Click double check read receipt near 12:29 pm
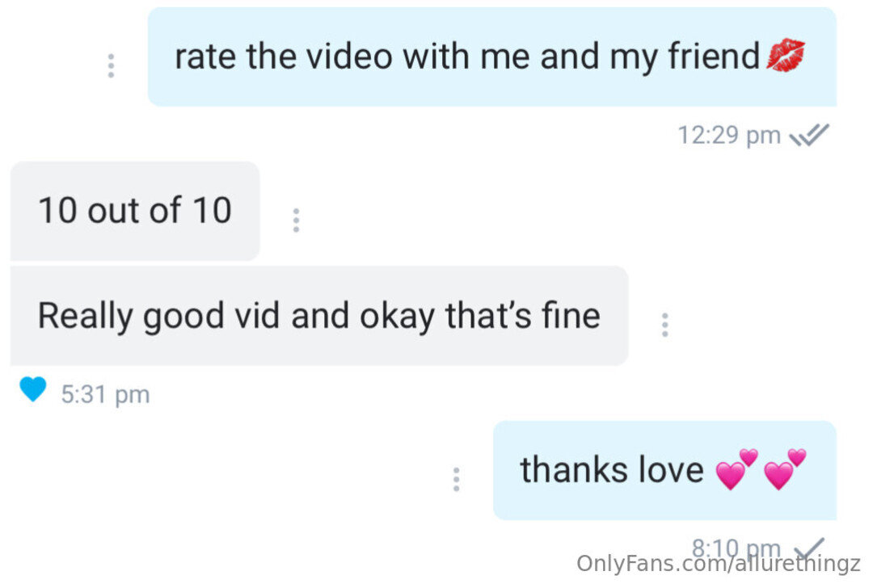Screen dimensions: 873x588 pyautogui.click(x=809, y=135)
